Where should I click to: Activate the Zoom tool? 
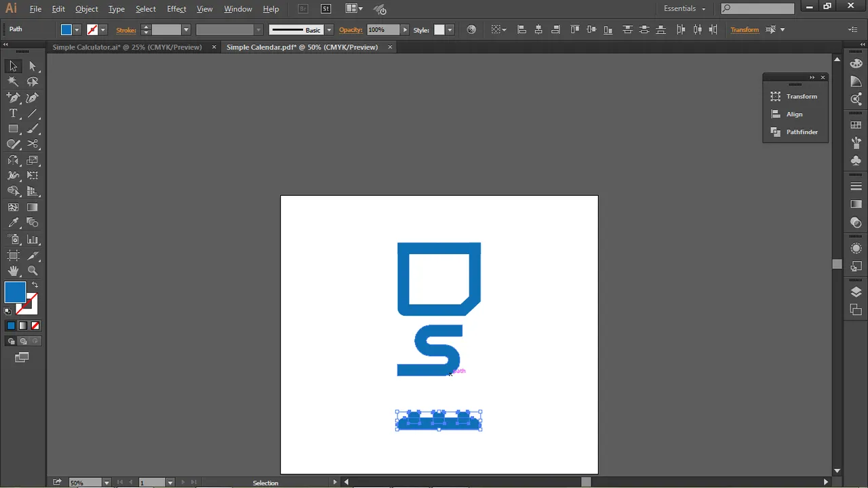pos(33,270)
